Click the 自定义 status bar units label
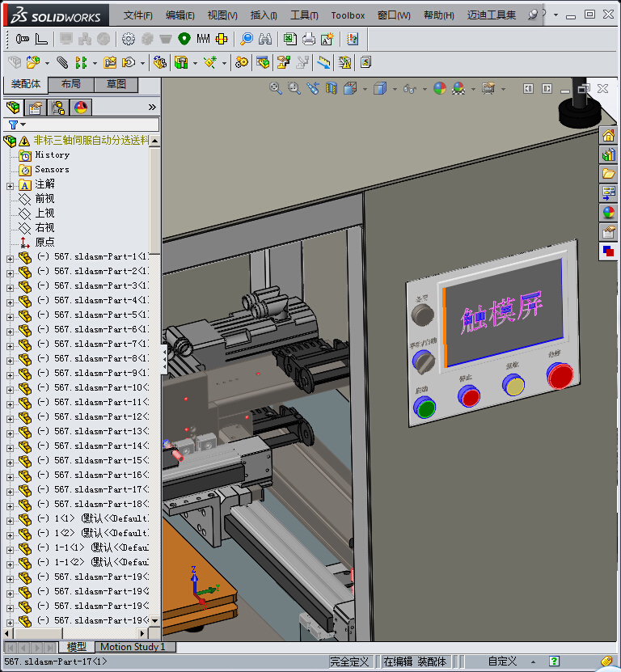621x672 pixels. click(x=501, y=661)
